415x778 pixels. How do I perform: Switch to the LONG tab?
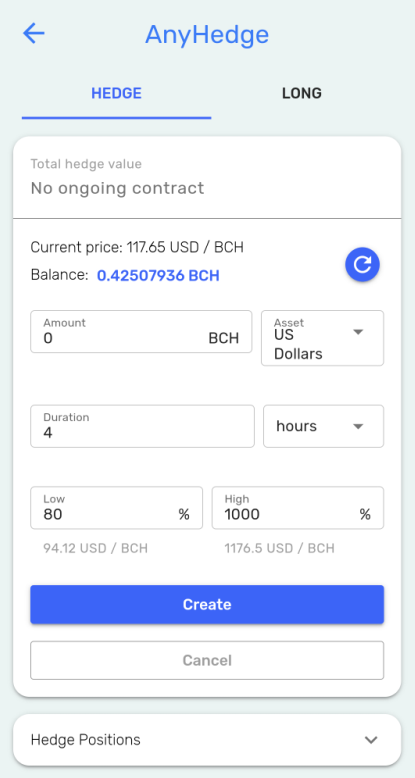click(302, 93)
